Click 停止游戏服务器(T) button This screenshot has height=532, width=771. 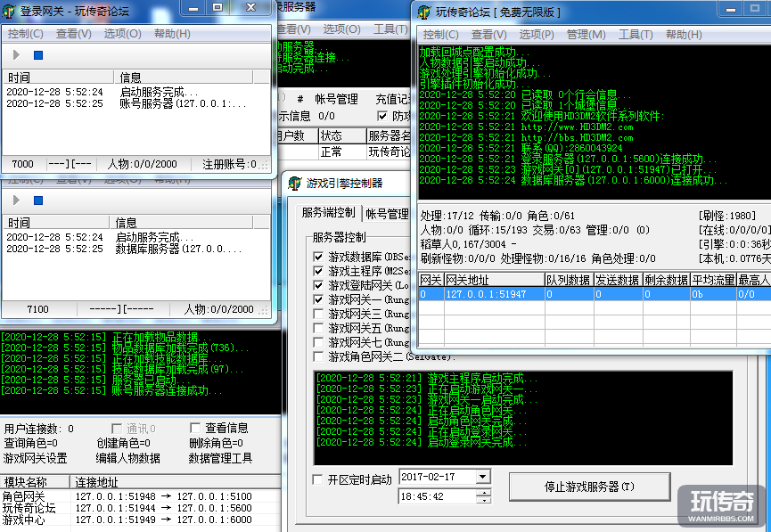tap(589, 487)
